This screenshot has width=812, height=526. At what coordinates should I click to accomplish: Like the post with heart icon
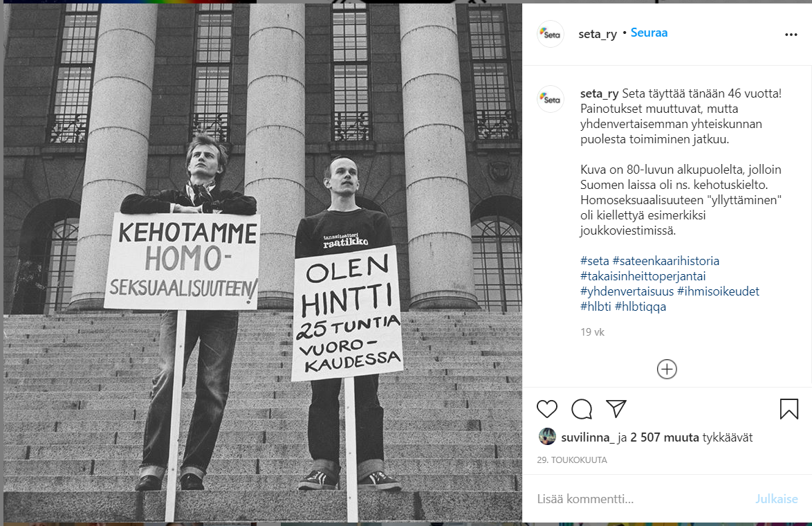tap(547, 409)
